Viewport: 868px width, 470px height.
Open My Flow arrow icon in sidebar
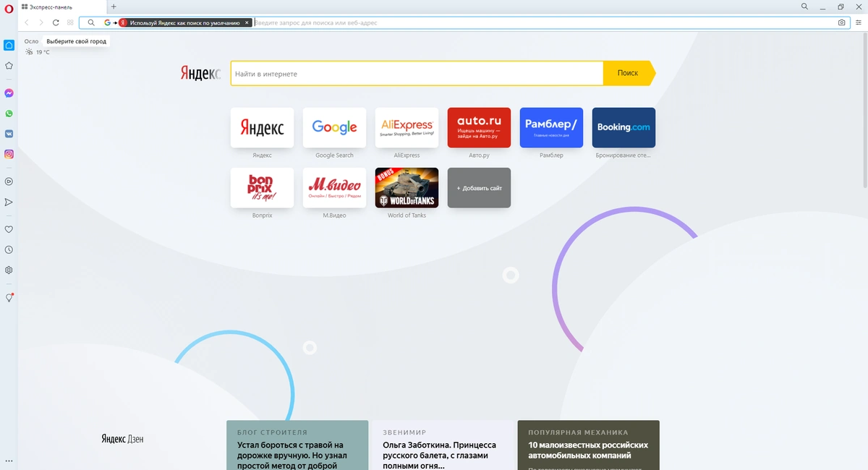tap(9, 202)
